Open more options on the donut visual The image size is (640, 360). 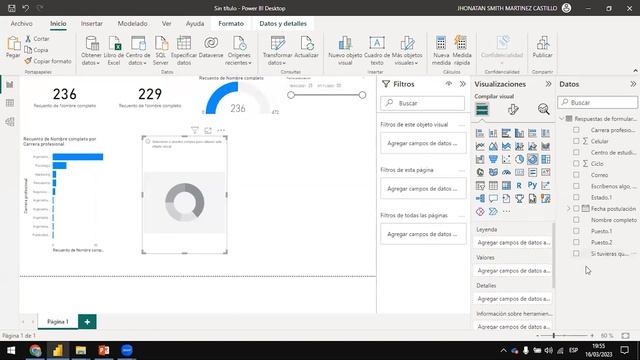tap(221, 130)
